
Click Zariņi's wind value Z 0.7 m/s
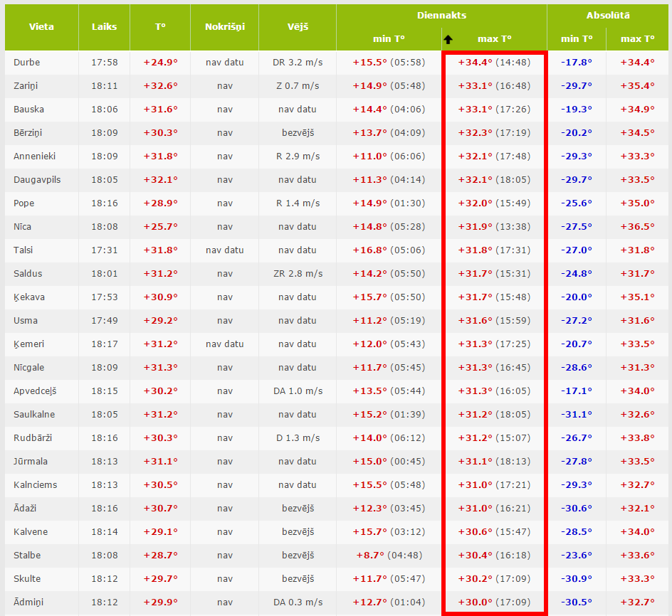tap(298, 85)
